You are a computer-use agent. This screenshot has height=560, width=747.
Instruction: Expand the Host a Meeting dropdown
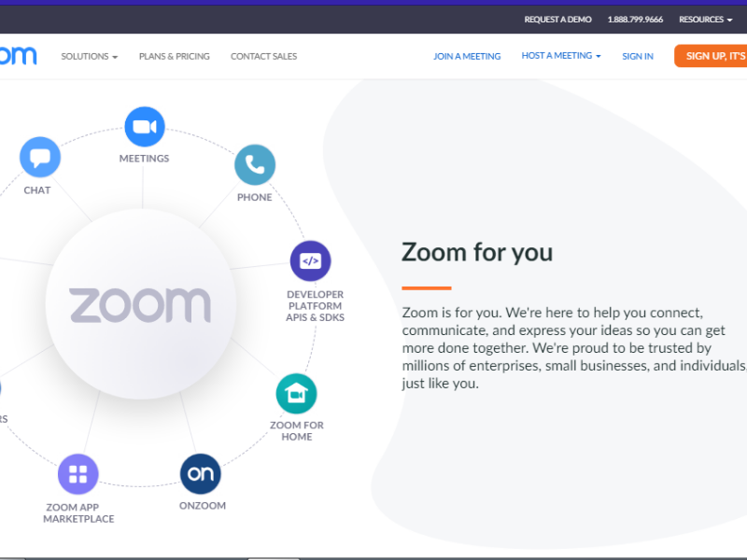coord(561,56)
